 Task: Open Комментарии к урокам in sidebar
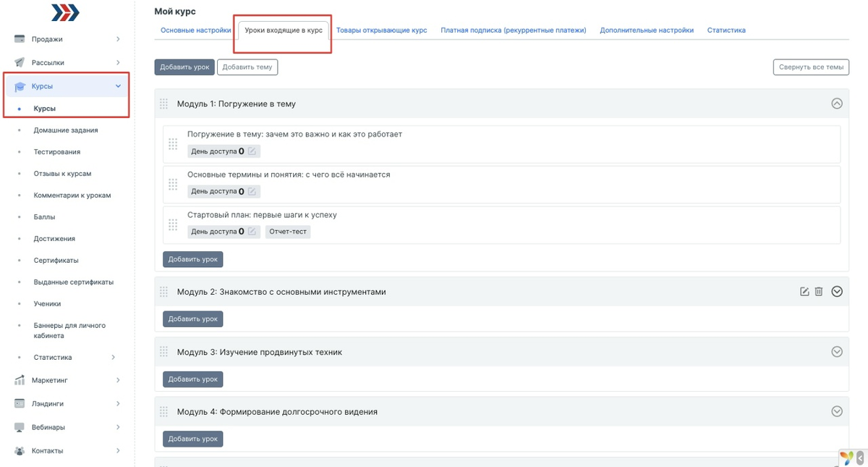[x=72, y=195]
